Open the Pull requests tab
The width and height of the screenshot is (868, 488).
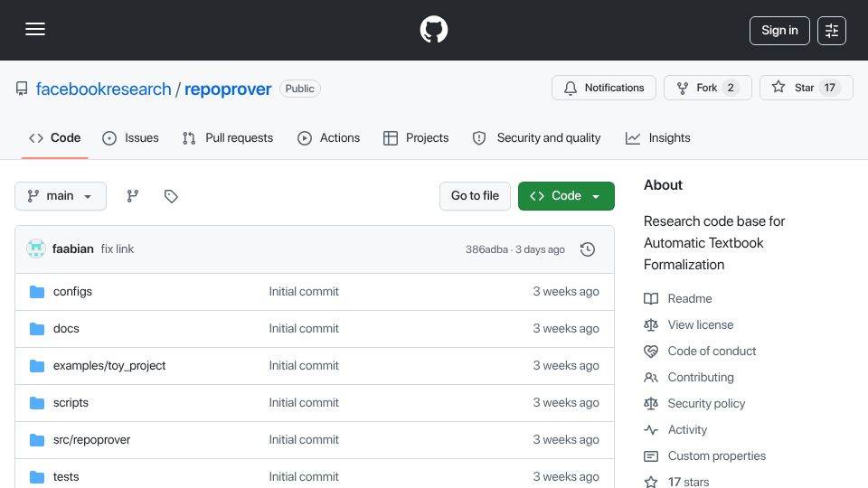pos(228,137)
